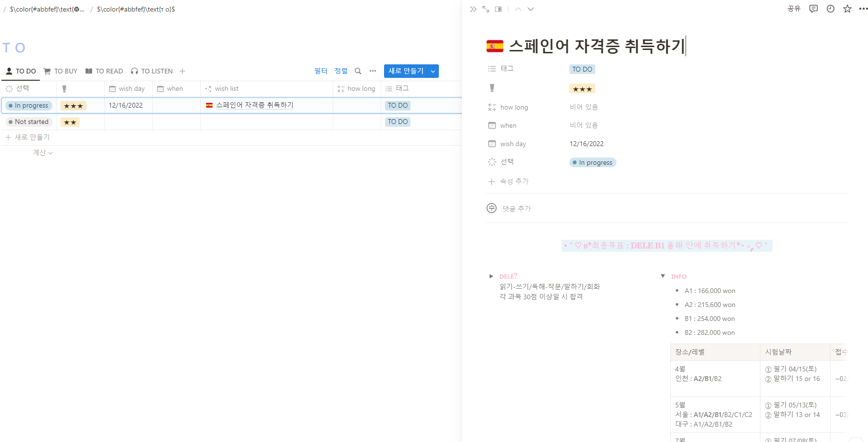Click how long property label in panel

click(514, 107)
